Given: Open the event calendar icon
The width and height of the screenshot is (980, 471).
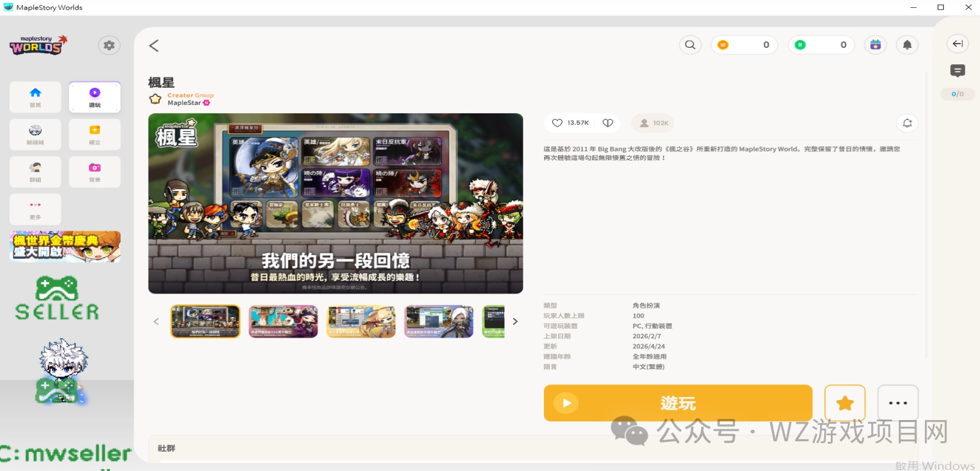Looking at the screenshot, I should point(875,45).
